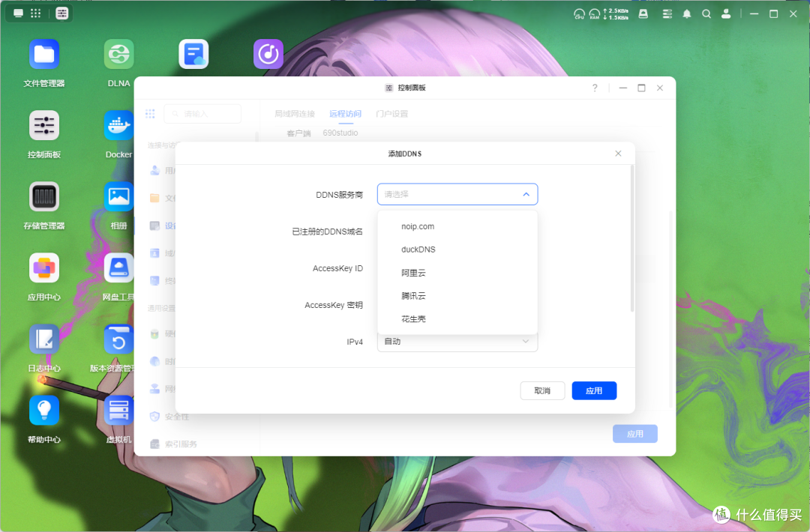The image size is (810, 532).
Task: Open the 虚拟机 desktop icon
Action: click(x=118, y=410)
